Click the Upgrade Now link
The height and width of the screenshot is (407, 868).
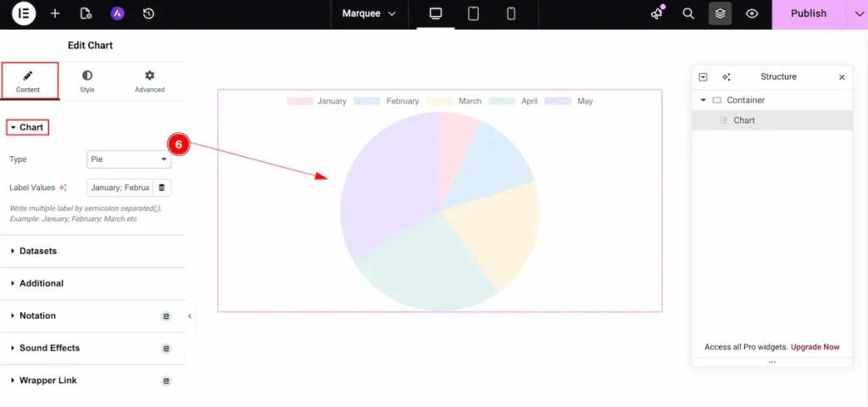815,347
